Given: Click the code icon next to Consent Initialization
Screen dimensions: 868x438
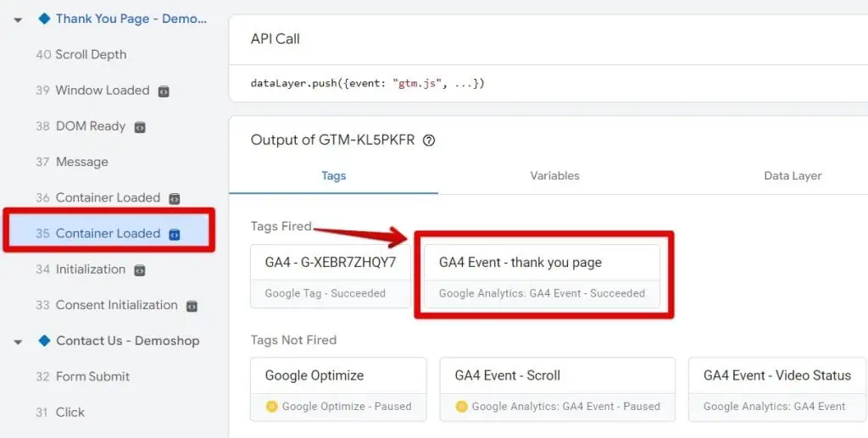Looking at the screenshot, I should (x=192, y=306).
